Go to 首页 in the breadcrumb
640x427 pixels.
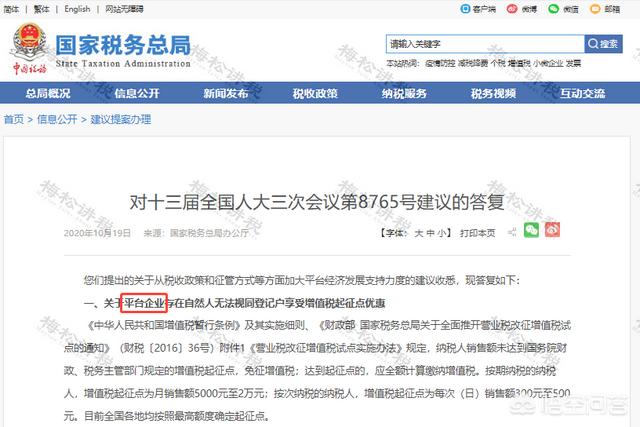(14, 119)
